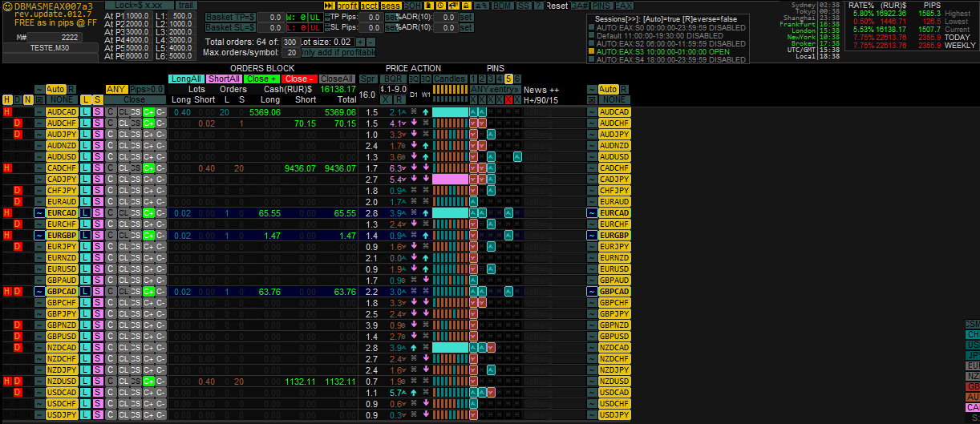Click the pink S icon for CADJPY
980x424 pixels.
click(x=98, y=180)
